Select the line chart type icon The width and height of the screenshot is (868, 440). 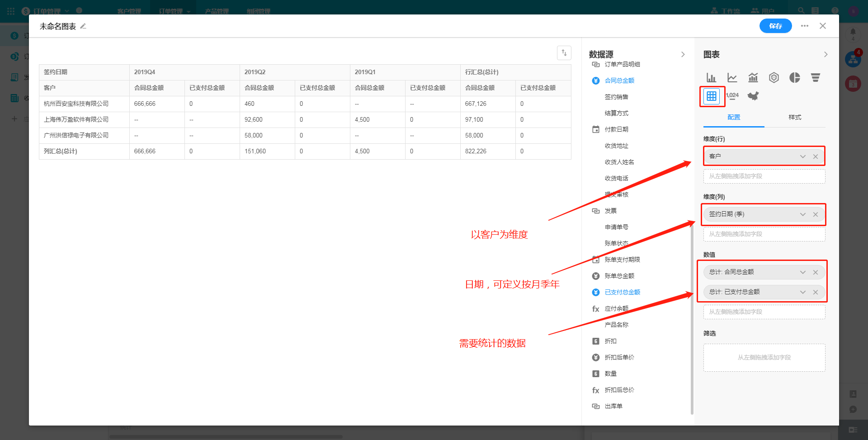[x=732, y=78]
